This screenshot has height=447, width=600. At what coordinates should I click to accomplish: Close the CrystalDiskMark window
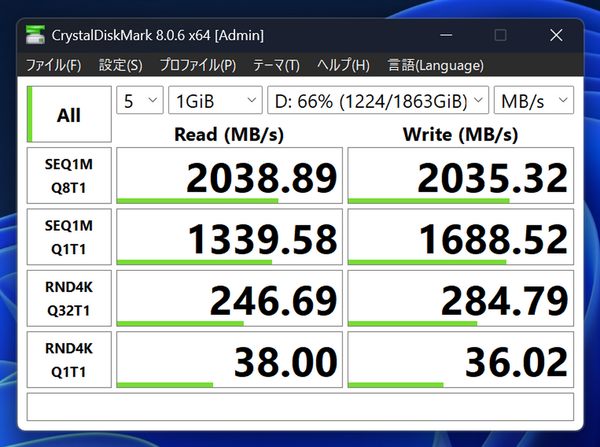[x=556, y=35]
